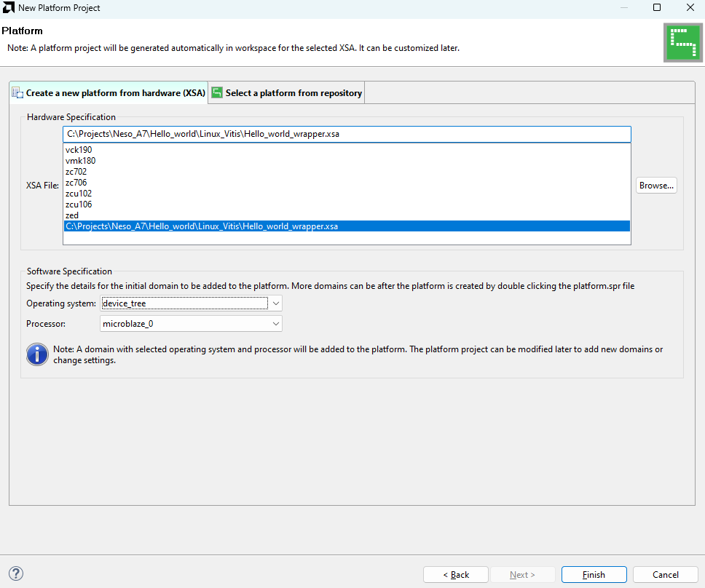
Task: Select the zed board entry
Action: click(x=72, y=215)
